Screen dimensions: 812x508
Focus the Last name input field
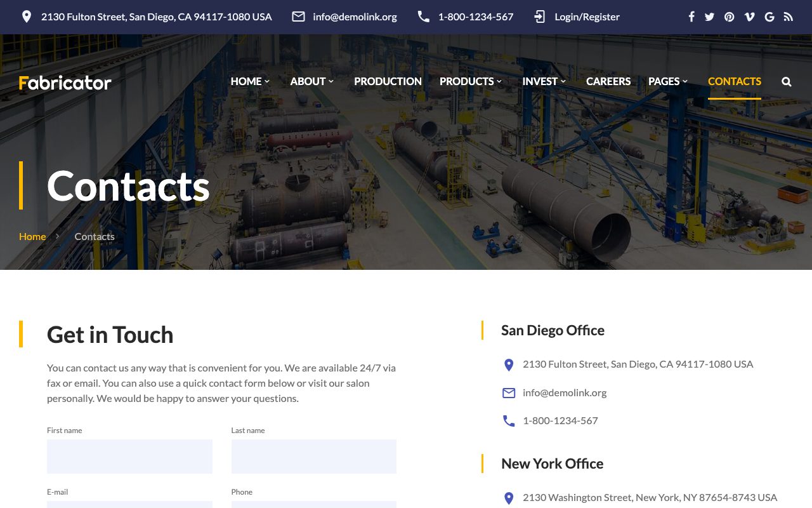click(x=314, y=457)
